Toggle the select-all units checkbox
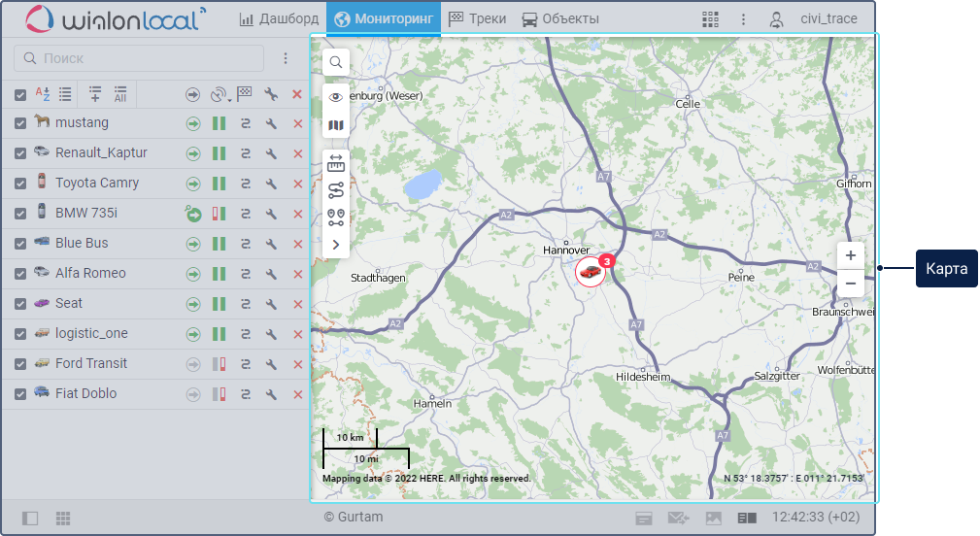Image resolution: width=980 pixels, height=536 pixels. [x=20, y=94]
